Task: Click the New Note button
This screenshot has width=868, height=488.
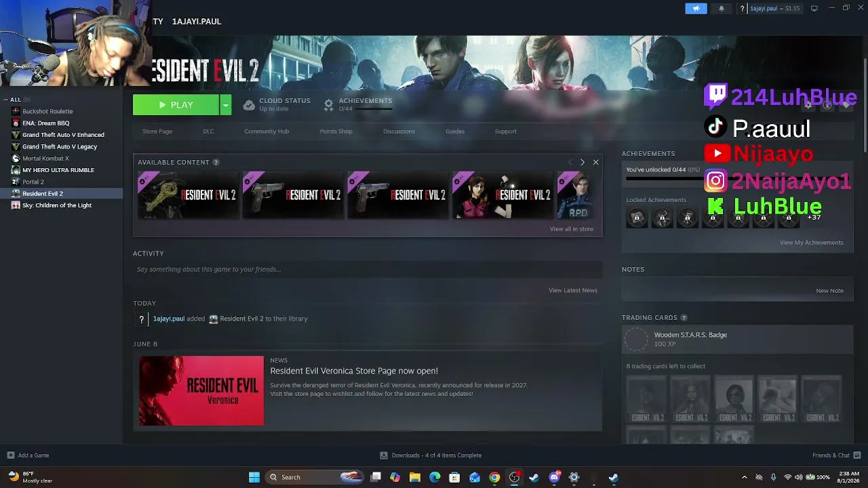Action: [x=829, y=291]
